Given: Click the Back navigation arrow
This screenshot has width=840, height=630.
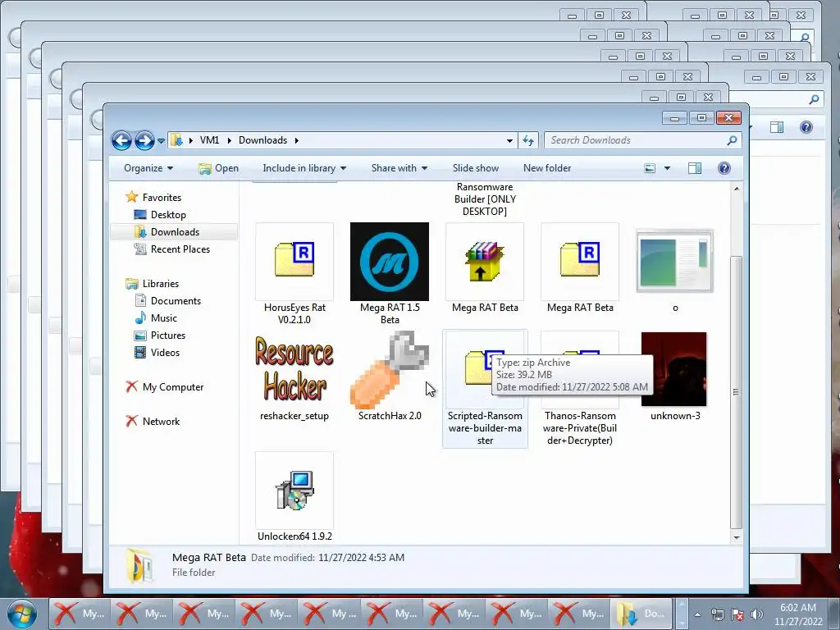Looking at the screenshot, I should [x=121, y=140].
